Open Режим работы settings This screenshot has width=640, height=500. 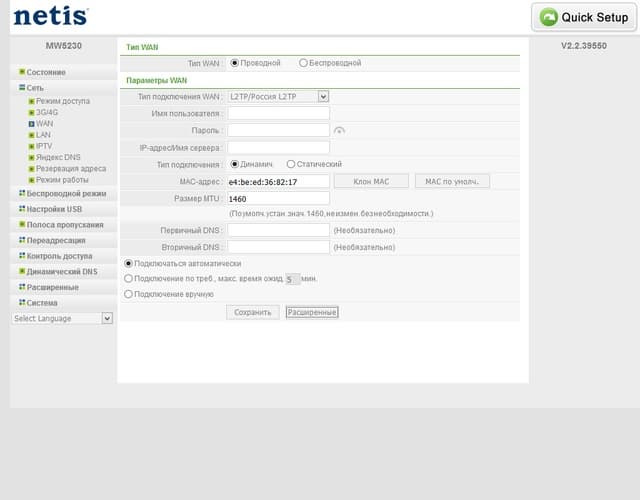[62, 180]
